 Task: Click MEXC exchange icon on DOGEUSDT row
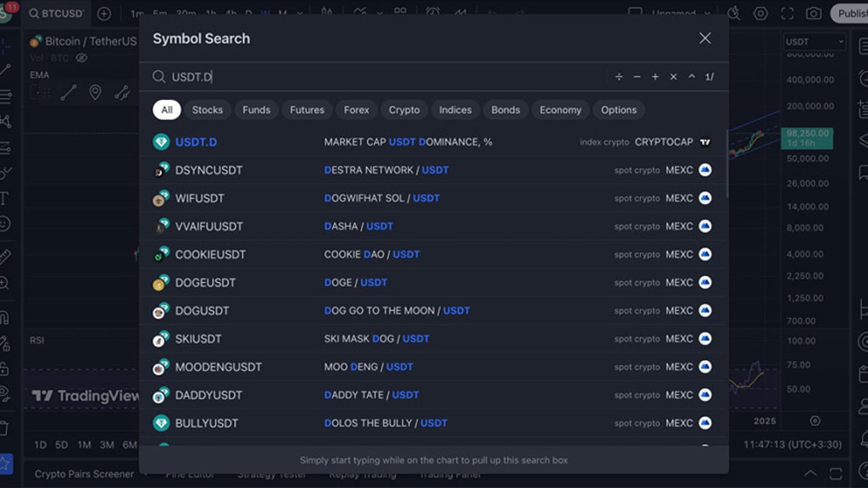click(x=704, y=282)
